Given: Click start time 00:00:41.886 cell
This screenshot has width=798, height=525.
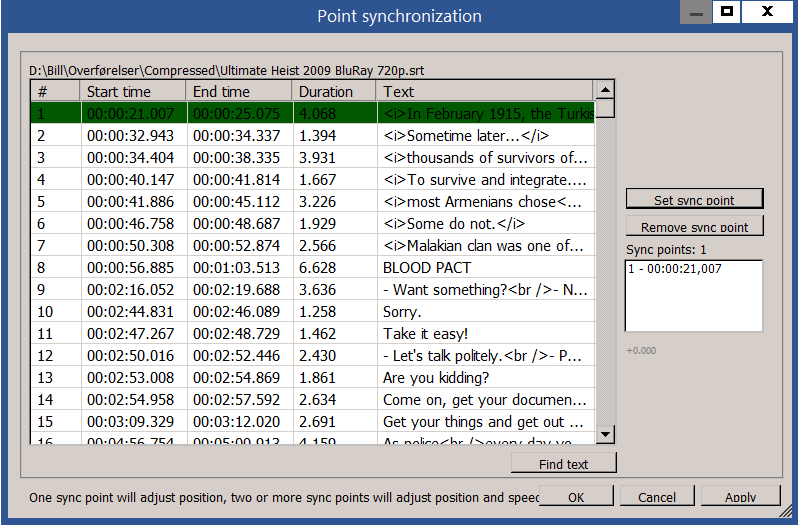Looking at the screenshot, I should (134, 201).
